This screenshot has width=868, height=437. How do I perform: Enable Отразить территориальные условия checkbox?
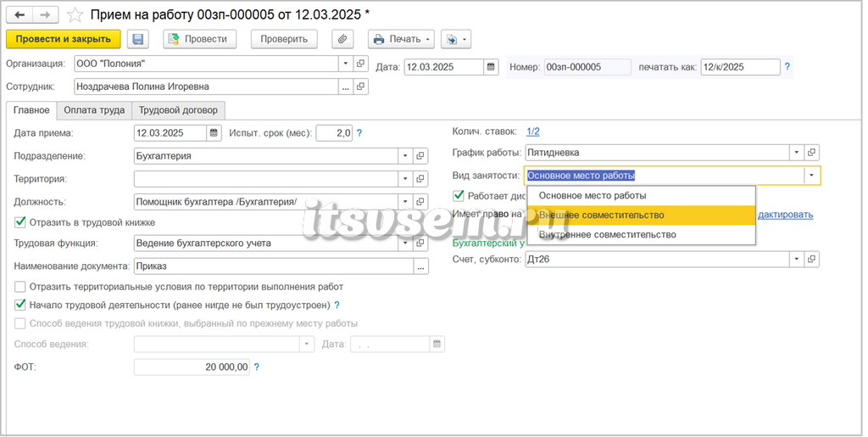20,287
